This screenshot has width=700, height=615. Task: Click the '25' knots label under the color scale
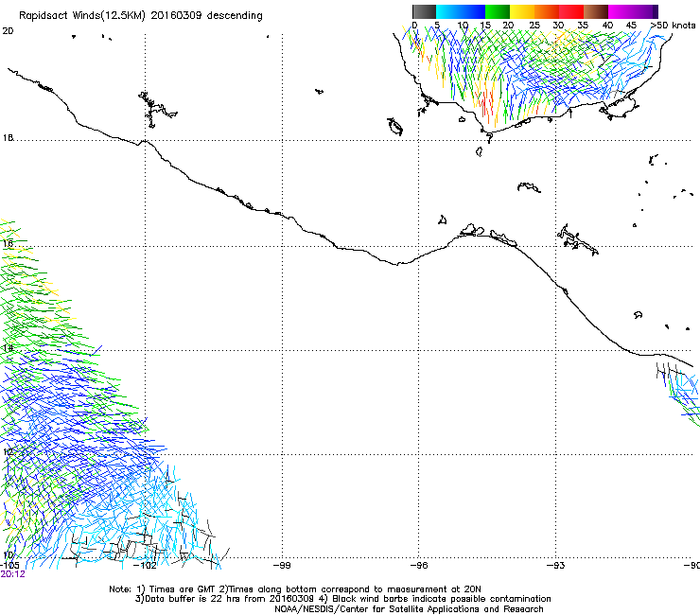tap(534, 26)
